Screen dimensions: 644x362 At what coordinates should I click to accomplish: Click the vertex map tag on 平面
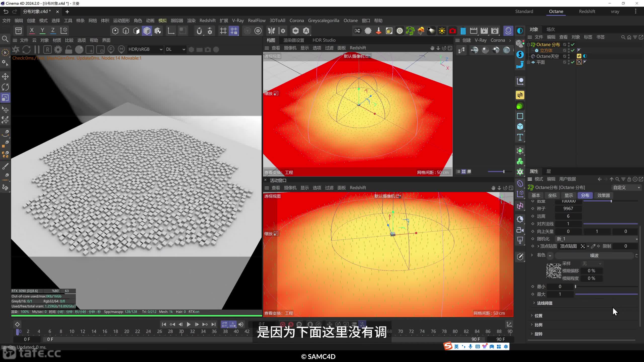tap(579, 62)
